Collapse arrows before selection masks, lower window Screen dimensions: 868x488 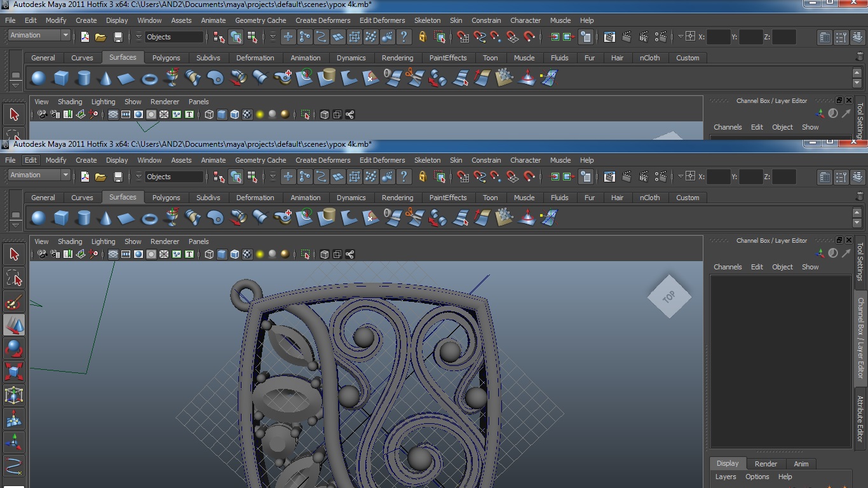[273, 177]
